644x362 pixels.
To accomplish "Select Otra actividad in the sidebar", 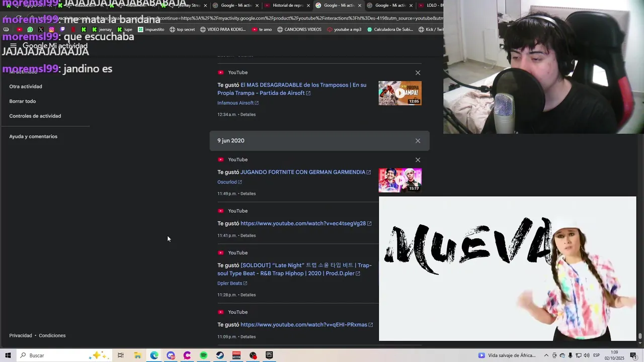I will click(x=26, y=86).
